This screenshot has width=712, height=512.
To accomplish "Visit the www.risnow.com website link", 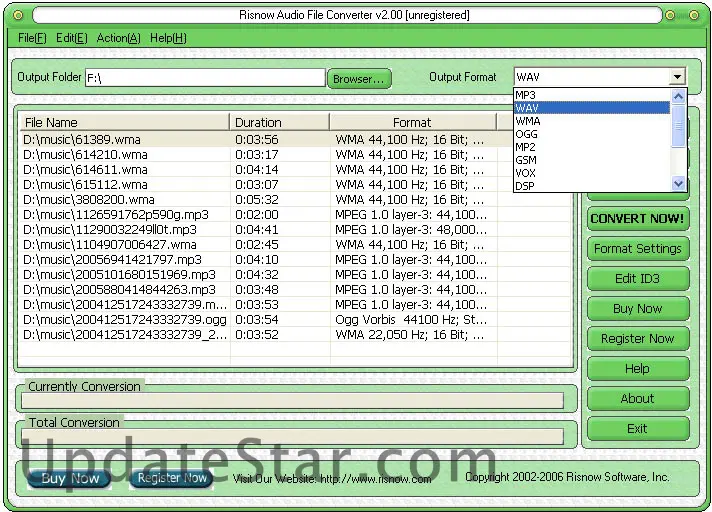I will click(375, 479).
